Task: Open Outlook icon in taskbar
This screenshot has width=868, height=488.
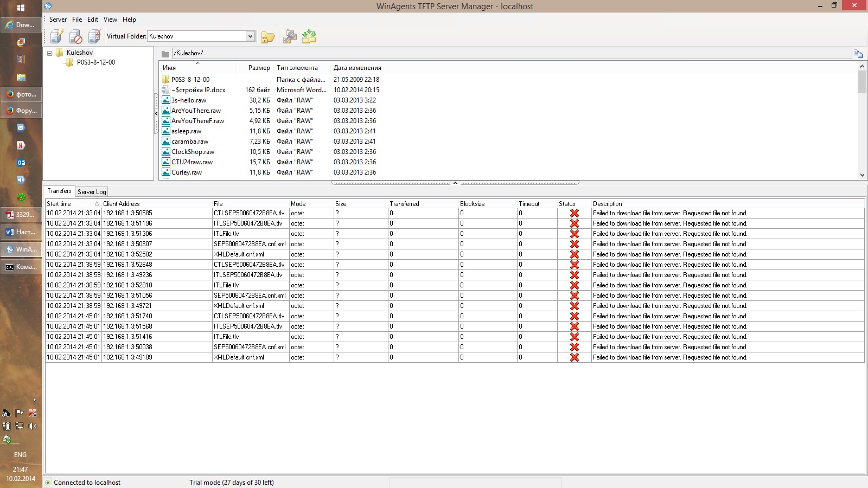Action: click(x=21, y=163)
